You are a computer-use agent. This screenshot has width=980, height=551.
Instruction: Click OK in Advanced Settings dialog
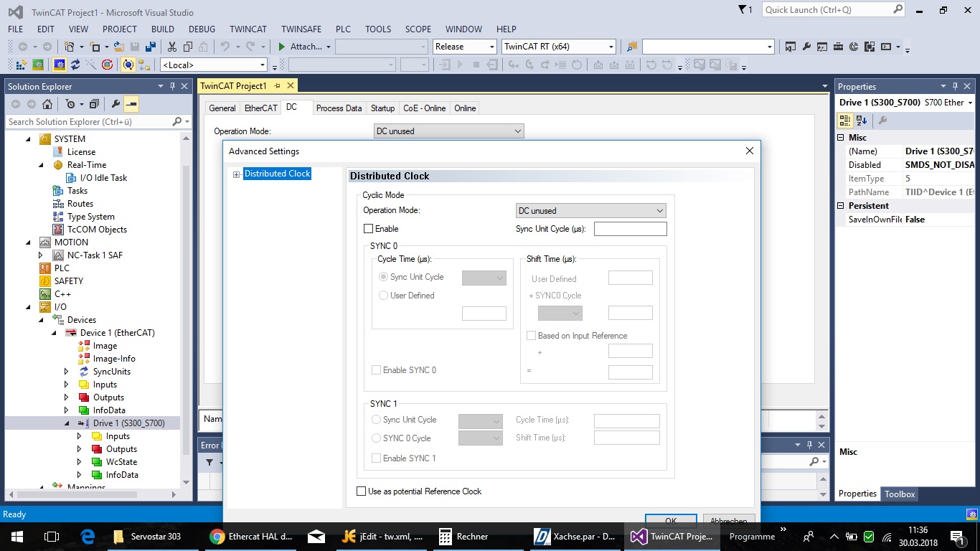tap(671, 521)
